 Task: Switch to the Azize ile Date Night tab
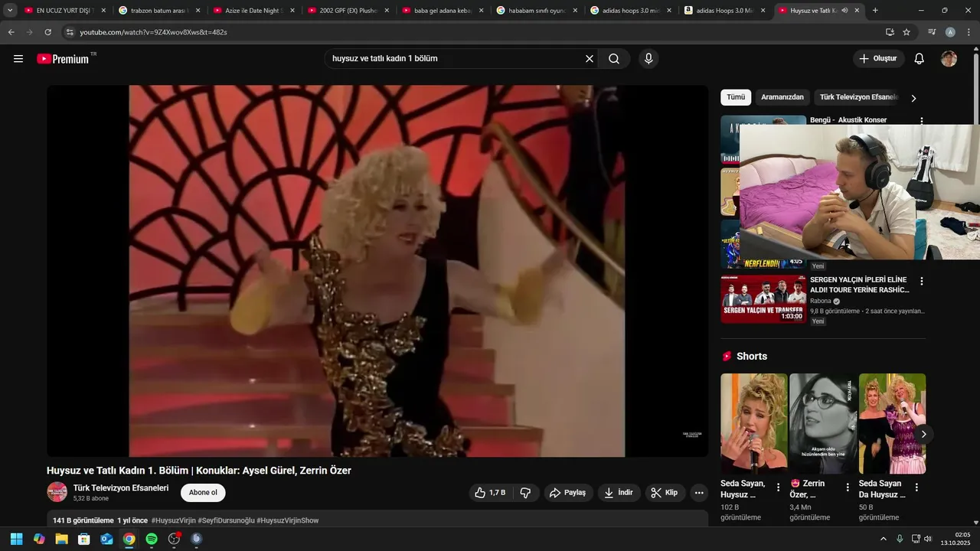[x=253, y=11]
